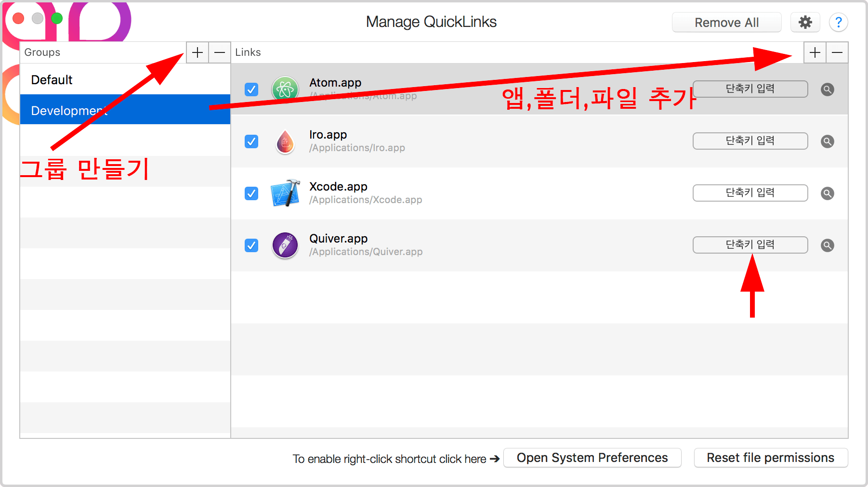Click Open System Preferences button
The width and height of the screenshot is (868, 487).
pyautogui.click(x=592, y=458)
